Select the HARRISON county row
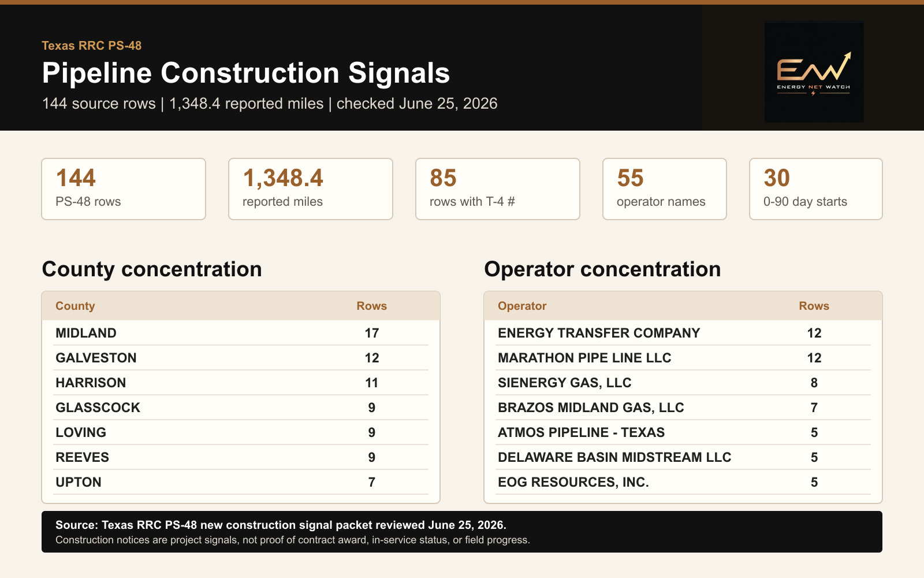The height and width of the screenshot is (578, 924). (x=241, y=383)
